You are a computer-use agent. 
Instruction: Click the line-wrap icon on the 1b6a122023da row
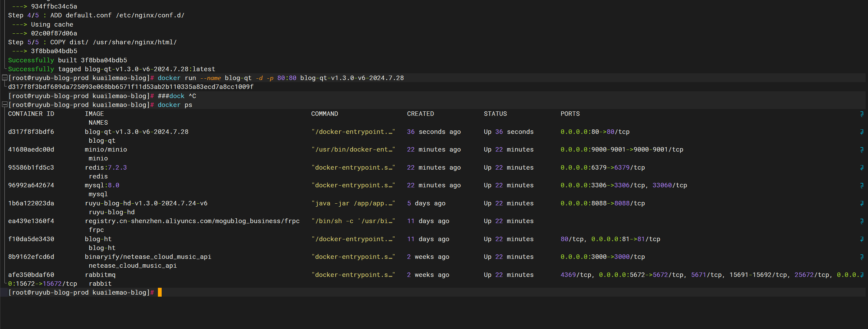[862, 203]
